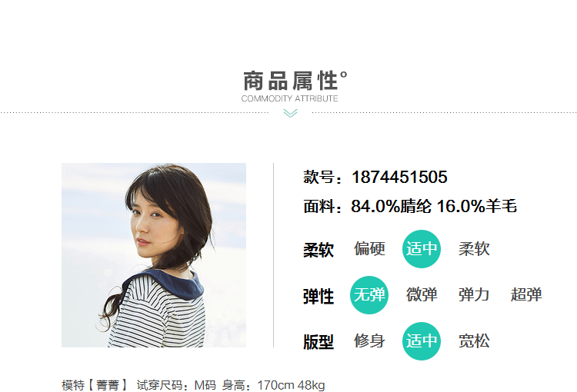
Task: Select the 超弹 elasticity option
Action: 526,295
